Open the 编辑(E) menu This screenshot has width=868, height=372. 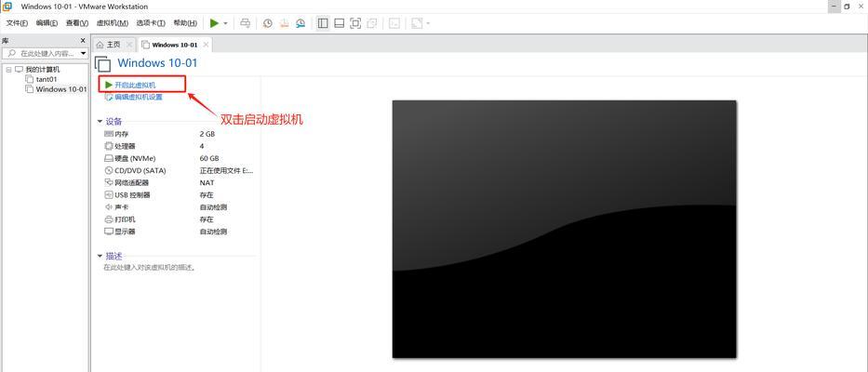(x=47, y=23)
